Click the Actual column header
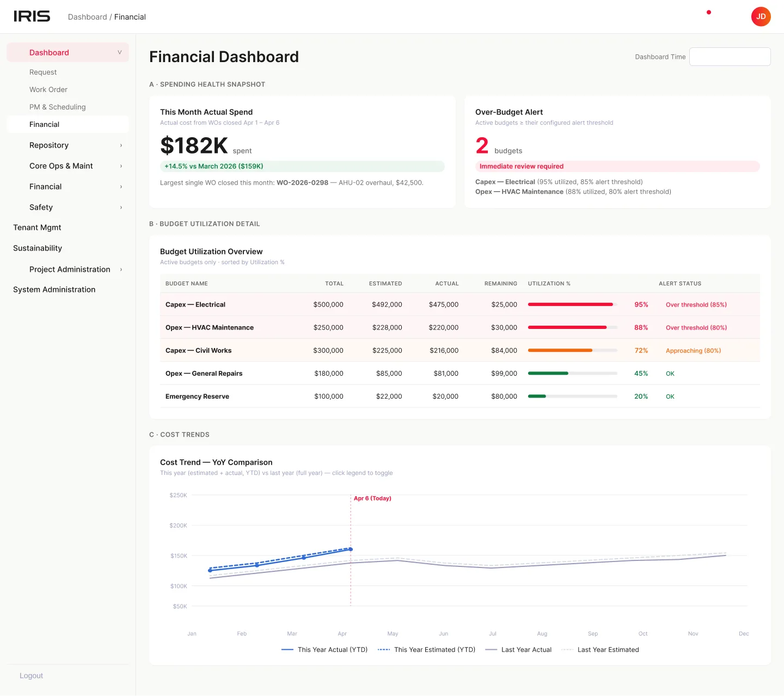The width and height of the screenshot is (784, 696). 447,283
